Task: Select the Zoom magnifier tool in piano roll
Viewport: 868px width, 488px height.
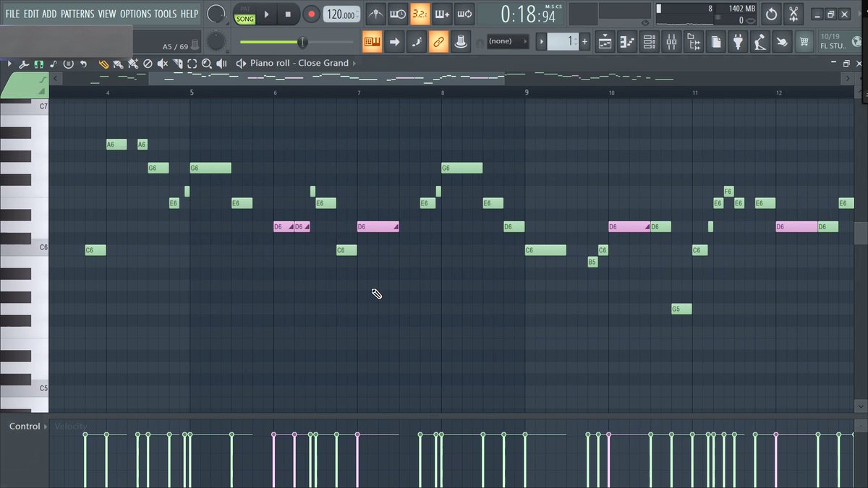Action: tap(207, 64)
